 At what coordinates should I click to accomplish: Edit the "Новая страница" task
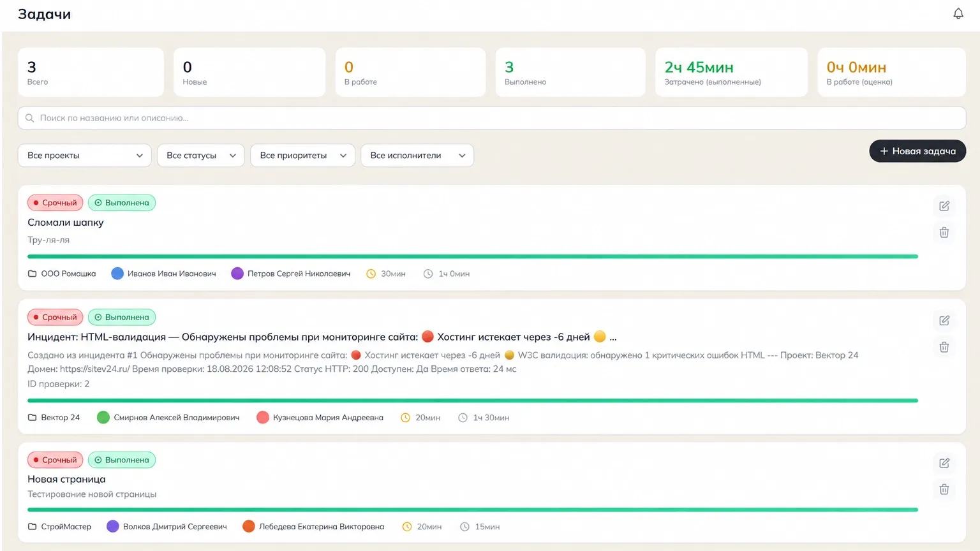tap(944, 463)
